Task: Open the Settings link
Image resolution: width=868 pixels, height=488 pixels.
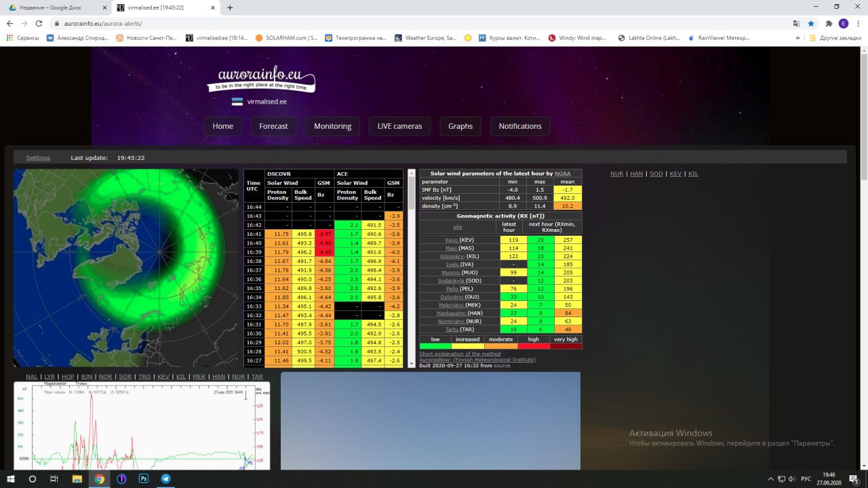Action: click(38, 158)
